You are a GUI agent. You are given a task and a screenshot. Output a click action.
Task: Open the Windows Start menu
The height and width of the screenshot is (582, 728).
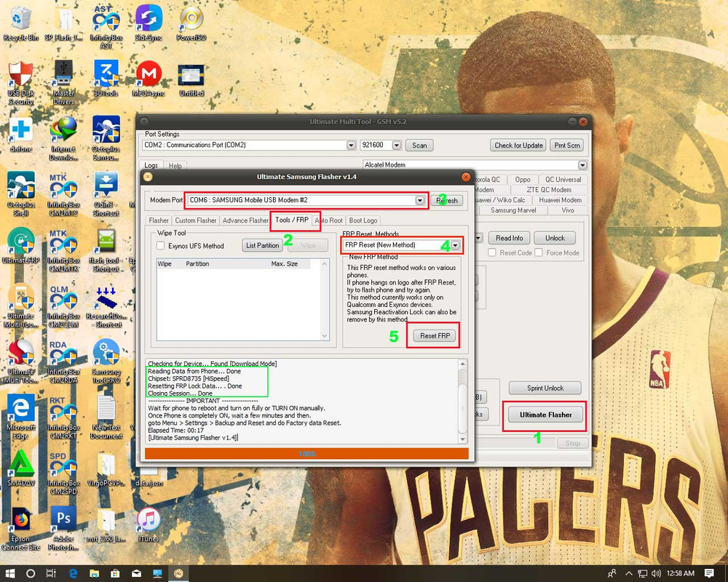9,573
